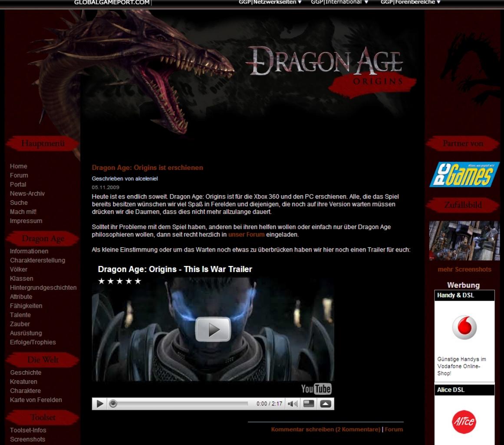Go to Home in main menu

click(x=18, y=166)
